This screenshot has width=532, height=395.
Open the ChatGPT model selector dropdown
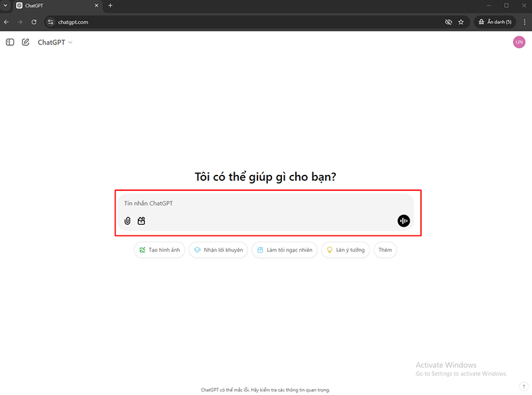[x=55, y=43]
